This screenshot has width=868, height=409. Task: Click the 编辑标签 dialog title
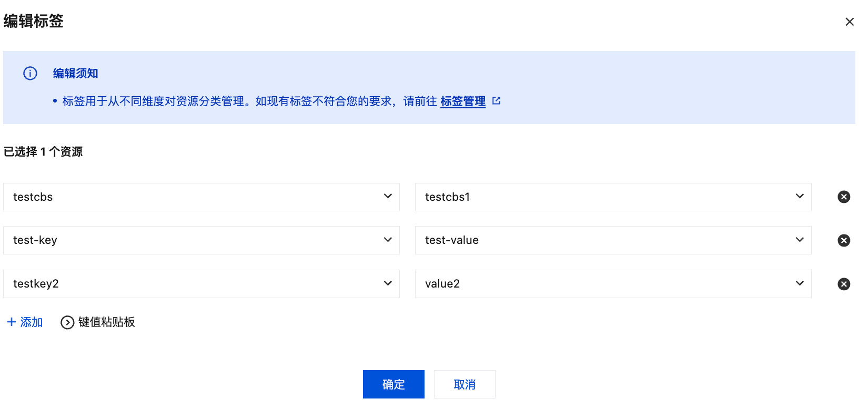point(34,21)
